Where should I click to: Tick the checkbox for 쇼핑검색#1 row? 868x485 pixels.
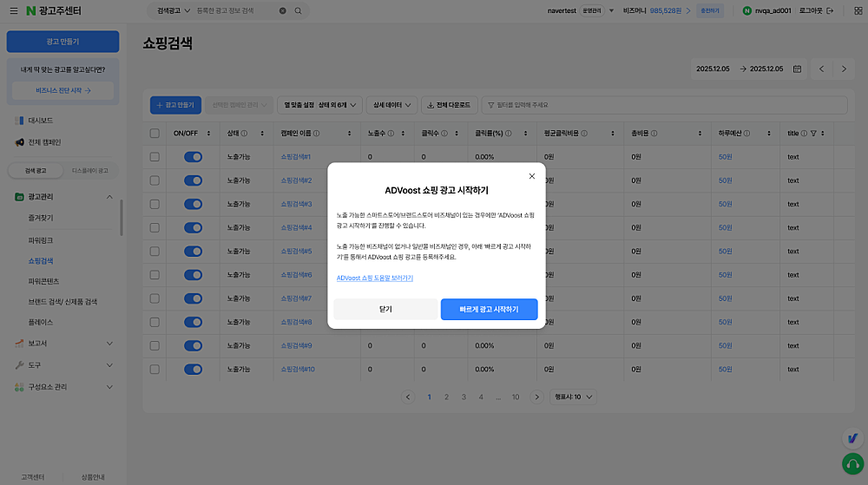pos(155,157)
